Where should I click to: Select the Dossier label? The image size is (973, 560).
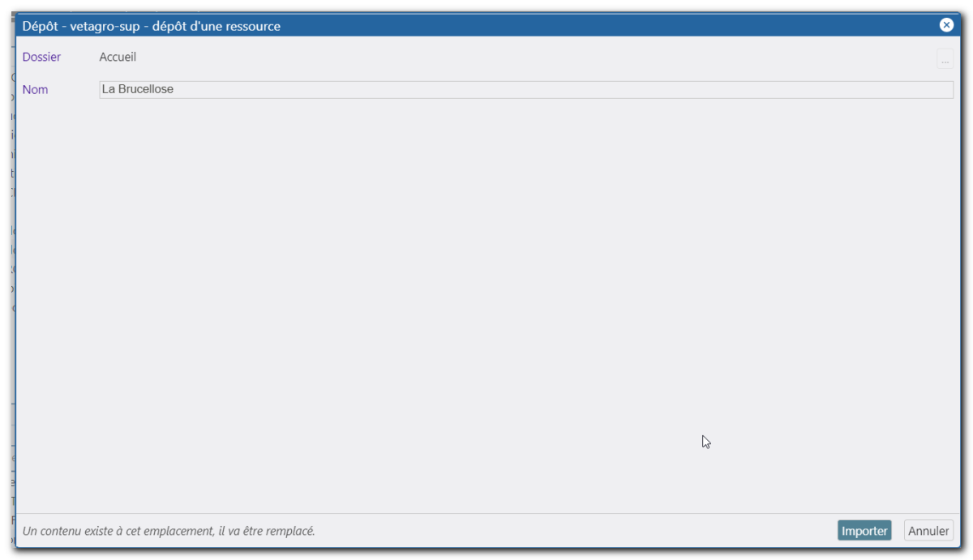point(41,58)
